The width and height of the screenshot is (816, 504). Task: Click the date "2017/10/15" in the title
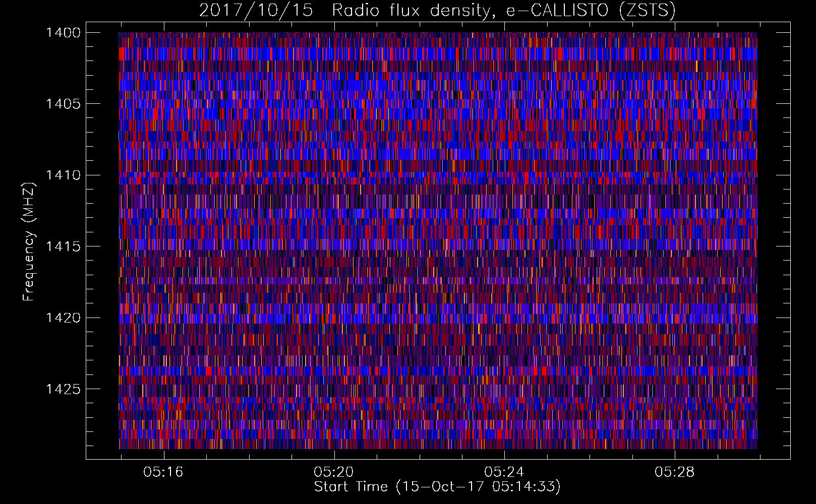(256, 11)
